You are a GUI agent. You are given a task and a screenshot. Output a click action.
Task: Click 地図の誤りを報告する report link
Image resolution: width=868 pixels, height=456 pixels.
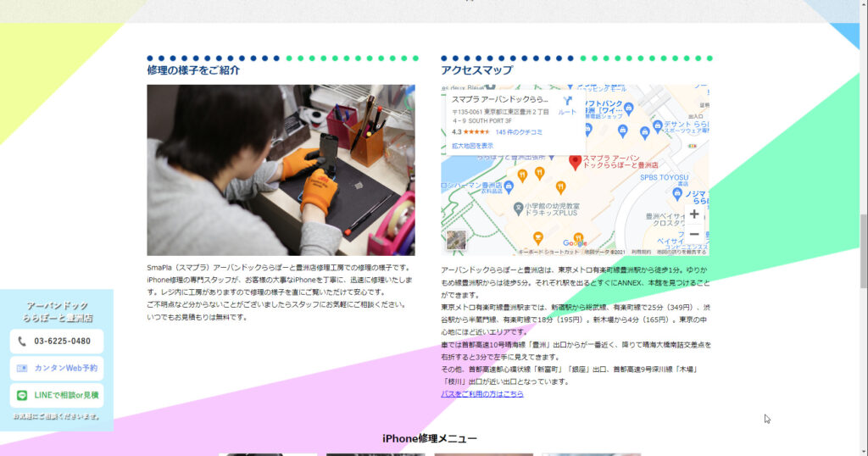pos(682,253)
